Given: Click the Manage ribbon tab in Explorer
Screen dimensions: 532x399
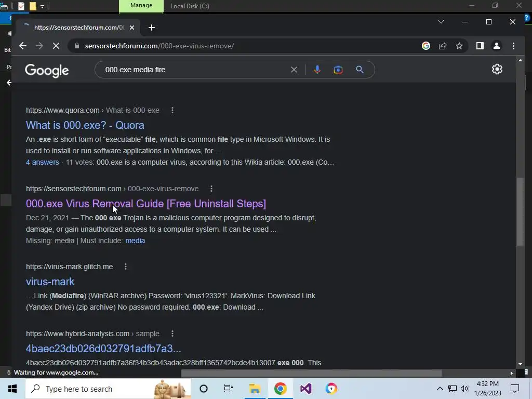Looking at the screenshot, I should 141,6.
